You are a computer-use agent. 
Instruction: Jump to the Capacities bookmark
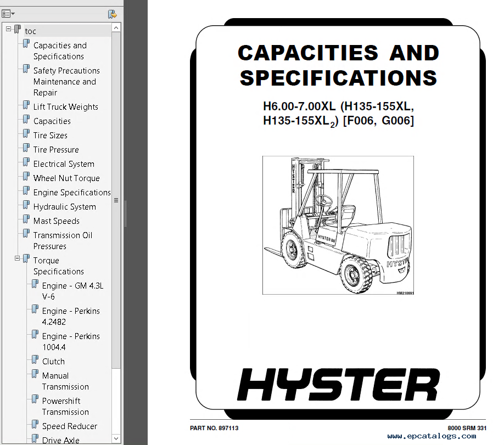[x=52, y=121]
